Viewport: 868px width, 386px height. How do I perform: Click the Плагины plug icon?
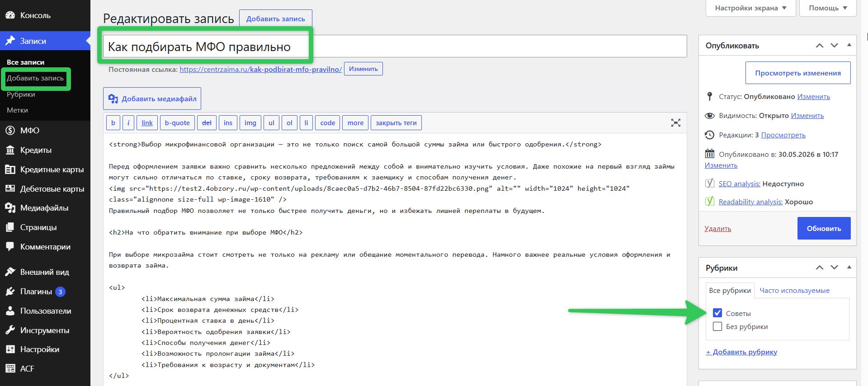tap(10, 291)
